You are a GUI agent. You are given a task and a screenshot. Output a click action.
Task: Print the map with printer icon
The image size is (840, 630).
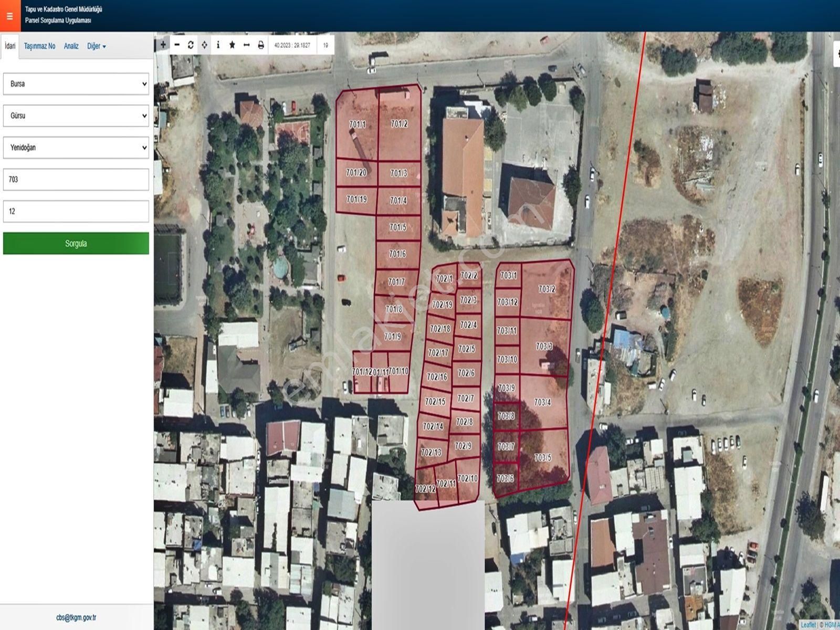click(x=260, y=45)
